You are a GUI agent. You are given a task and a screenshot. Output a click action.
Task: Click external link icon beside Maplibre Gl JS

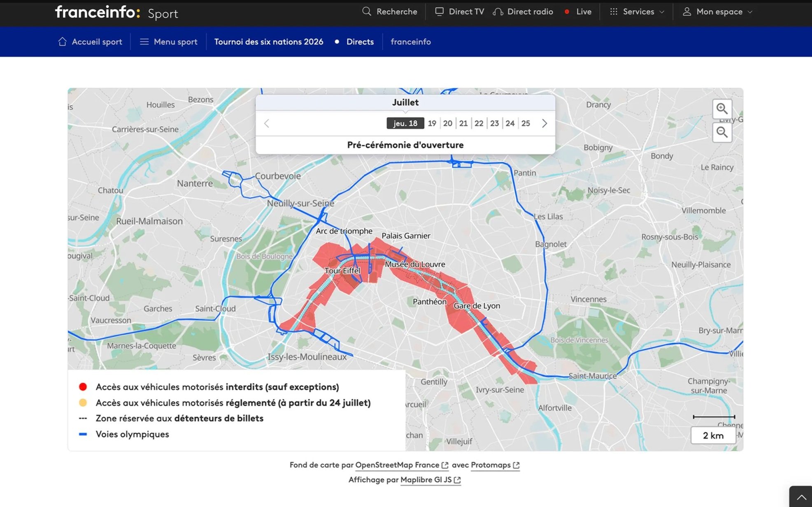[457, 480]
